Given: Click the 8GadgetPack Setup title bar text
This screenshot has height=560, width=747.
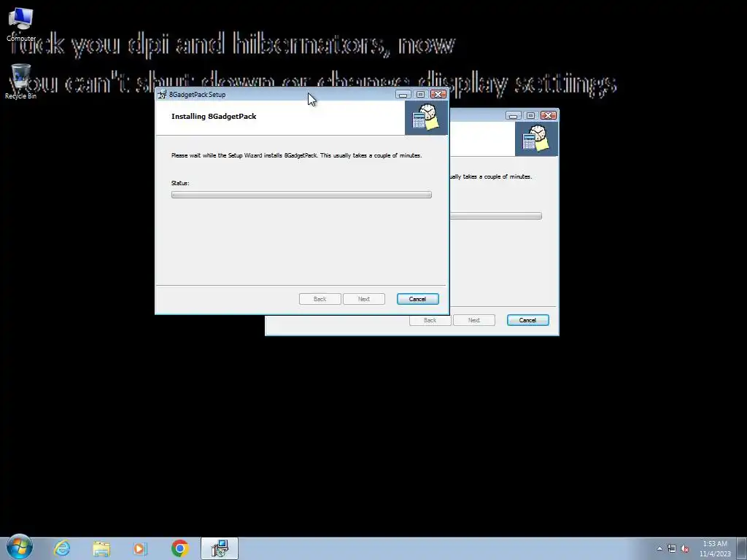Looking at the screenshot, I should [197, 94].
